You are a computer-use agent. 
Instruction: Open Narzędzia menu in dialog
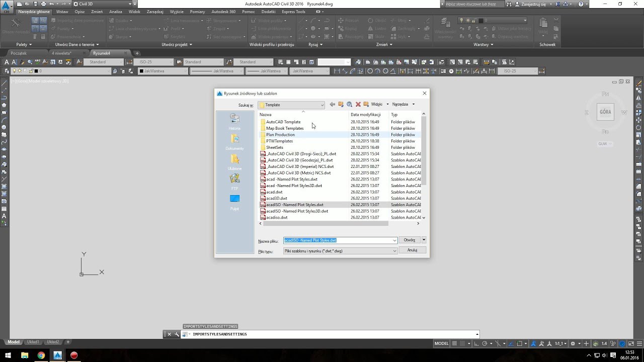coord(404,105)
